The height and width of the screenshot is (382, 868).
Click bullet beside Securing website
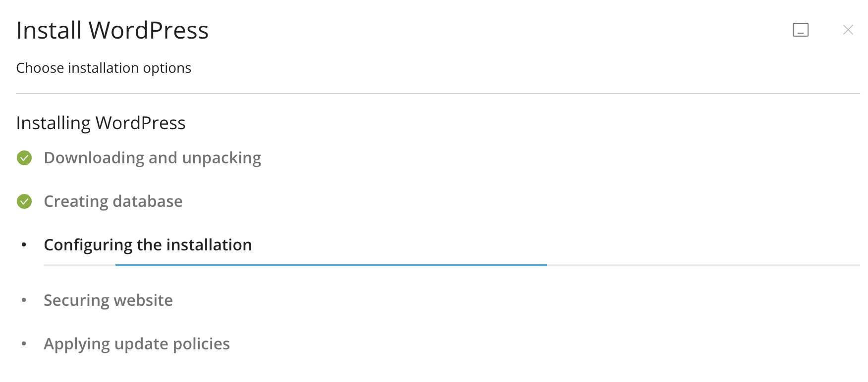click(x=23, y=300)
